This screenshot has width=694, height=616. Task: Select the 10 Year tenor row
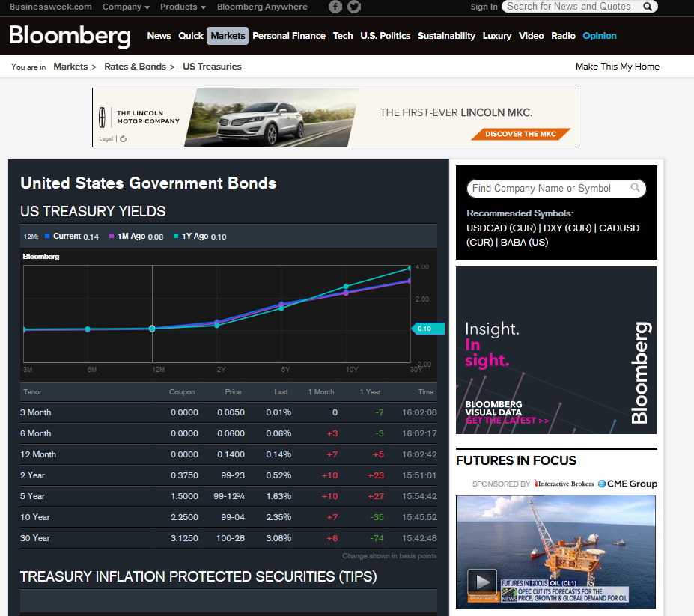(228, 517)
